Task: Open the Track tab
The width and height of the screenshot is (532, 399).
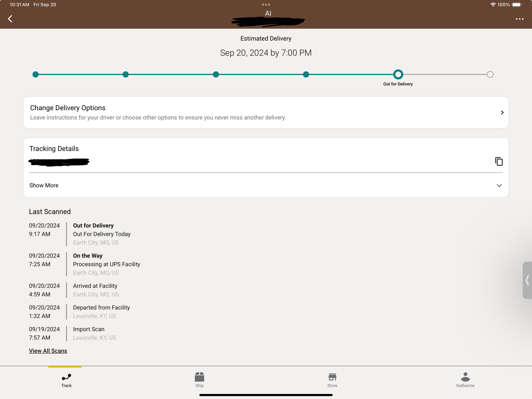Action: (x=66, y=380)
